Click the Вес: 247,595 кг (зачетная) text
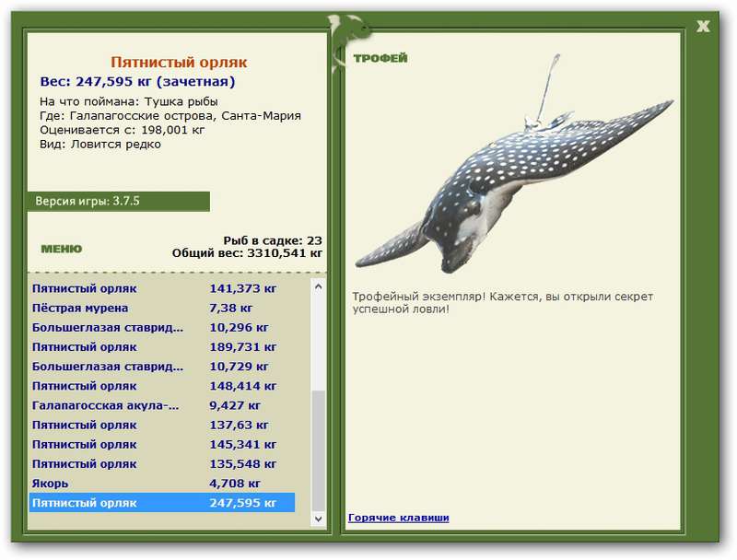This screenshot has height=560, width=737. 137,82
